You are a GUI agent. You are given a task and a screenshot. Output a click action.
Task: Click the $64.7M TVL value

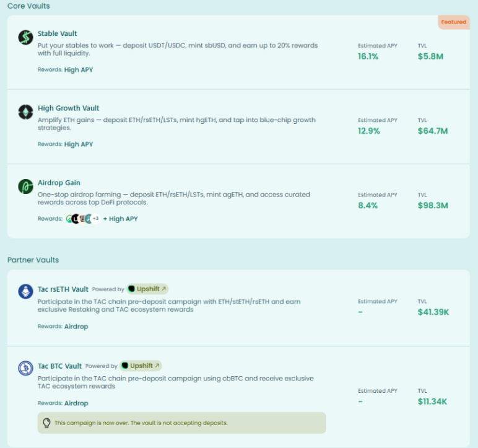432,131
